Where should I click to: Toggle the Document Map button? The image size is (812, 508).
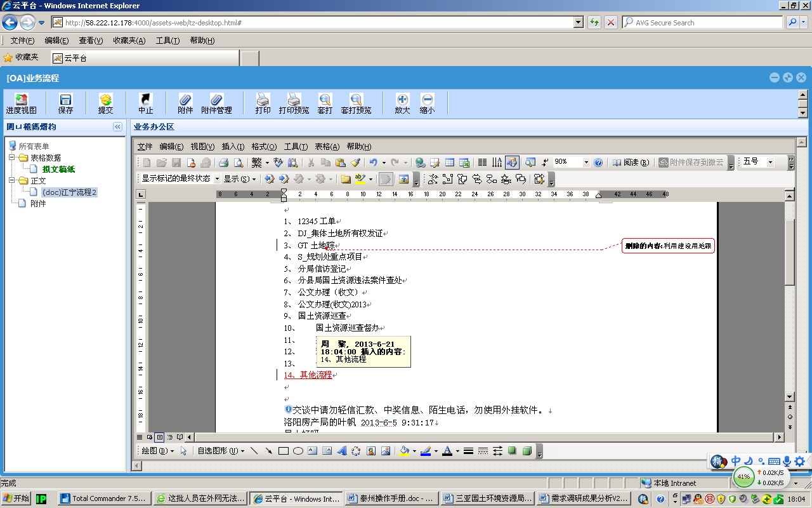[530, 163]
